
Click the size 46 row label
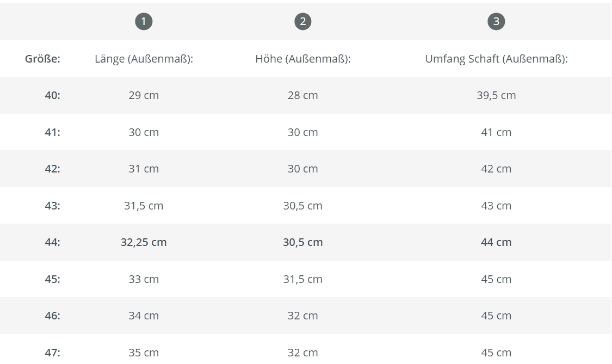coord(52,316)
